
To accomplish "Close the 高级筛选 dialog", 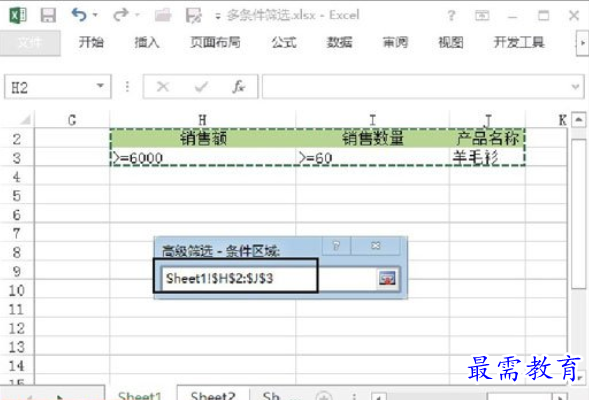I will [x=376, y=246].
